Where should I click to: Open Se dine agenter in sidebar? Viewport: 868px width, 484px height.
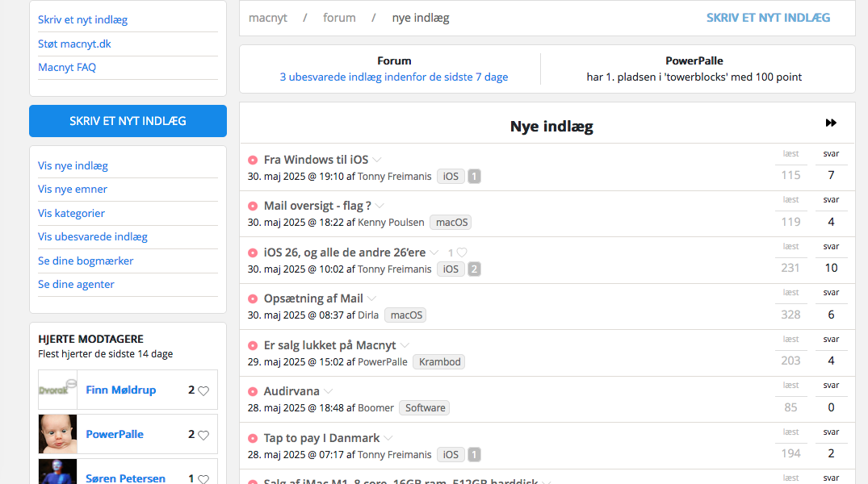pos(76,284)
